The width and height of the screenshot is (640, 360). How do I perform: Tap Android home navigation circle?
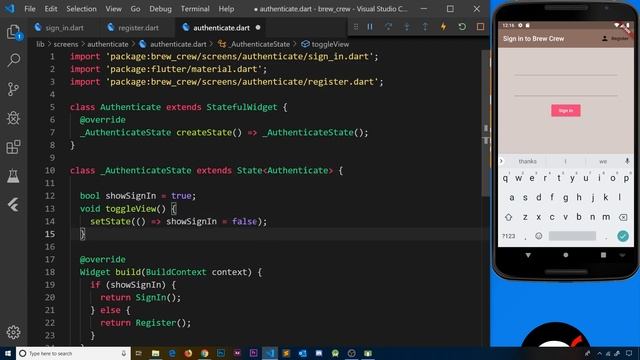[x=566, y=255]
